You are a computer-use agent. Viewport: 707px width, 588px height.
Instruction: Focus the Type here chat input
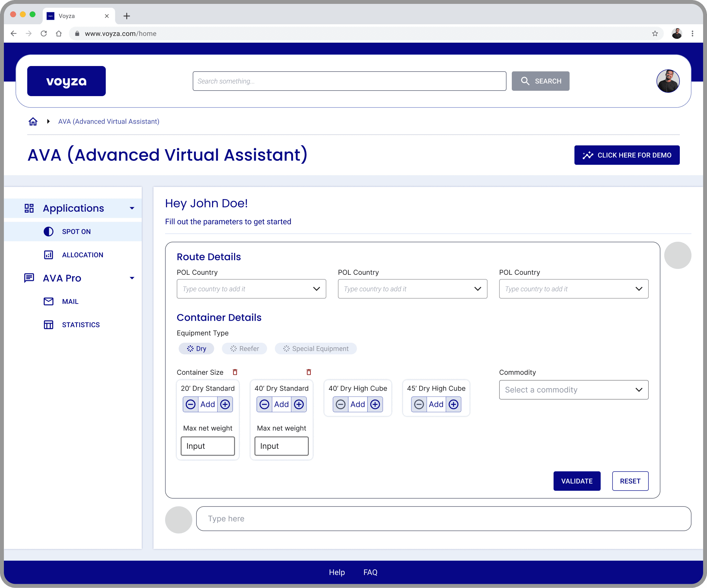(x=444, y=519)
